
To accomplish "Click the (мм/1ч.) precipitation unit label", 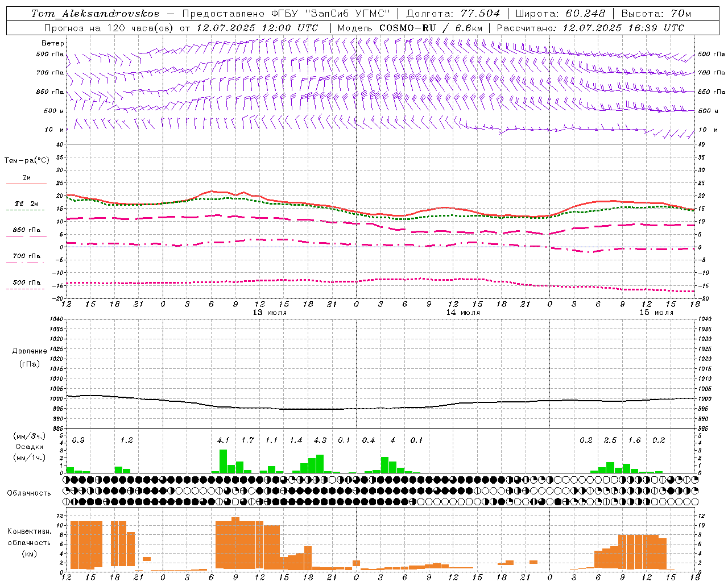I will 30,458.
